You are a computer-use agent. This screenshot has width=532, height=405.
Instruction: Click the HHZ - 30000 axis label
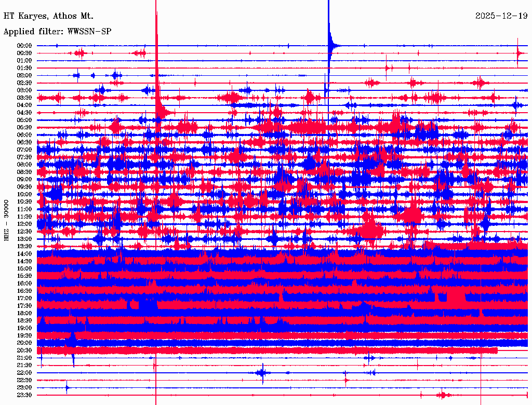(6, 220)
